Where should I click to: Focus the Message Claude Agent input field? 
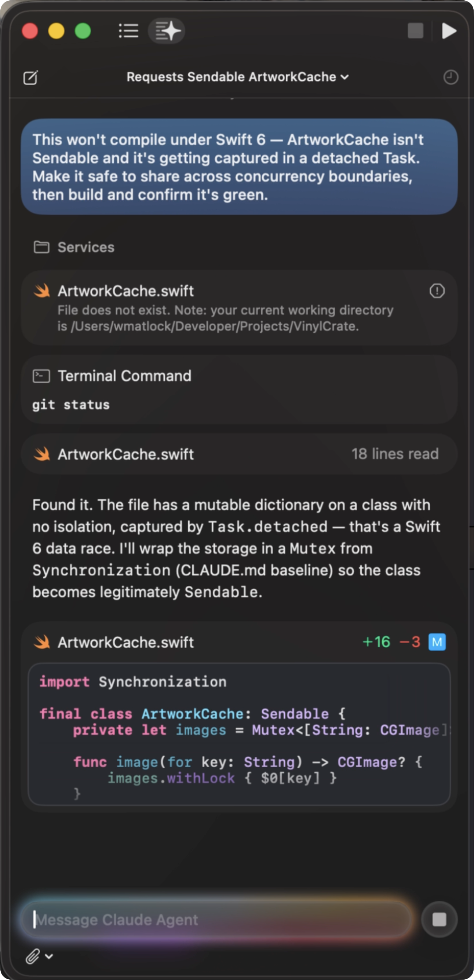click(217, 919)
